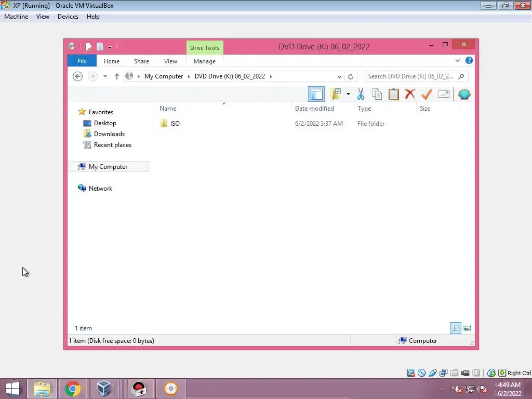The height and width of the screenshot is (399, 532).
Task: Click the teal shell icon in toolbar
Action: coord(464,94)
